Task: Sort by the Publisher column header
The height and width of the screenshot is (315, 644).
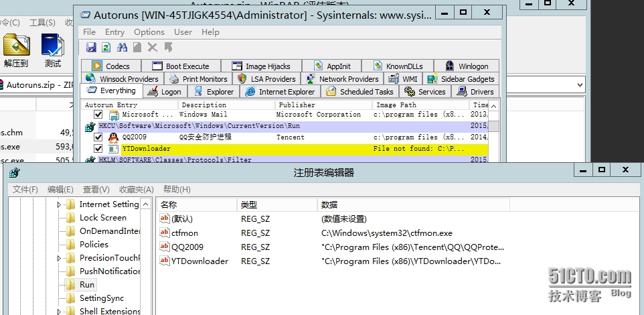Action: [323, 105]
